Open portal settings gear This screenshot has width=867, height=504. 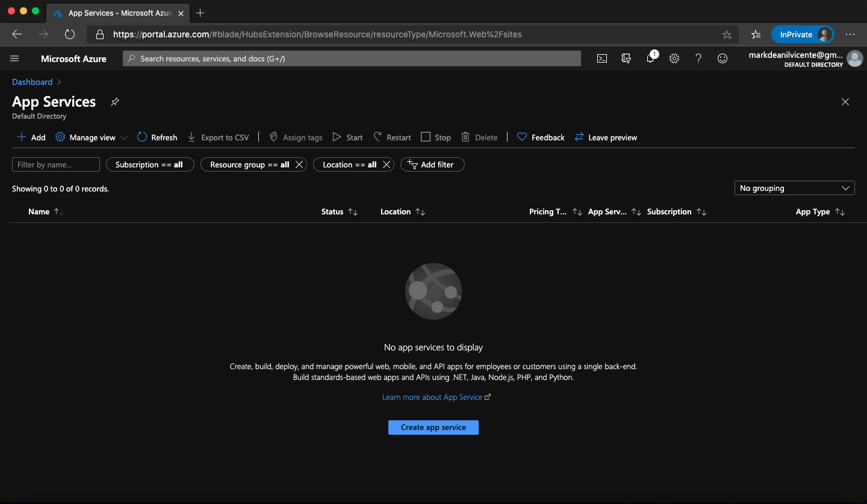click(674, 58)
